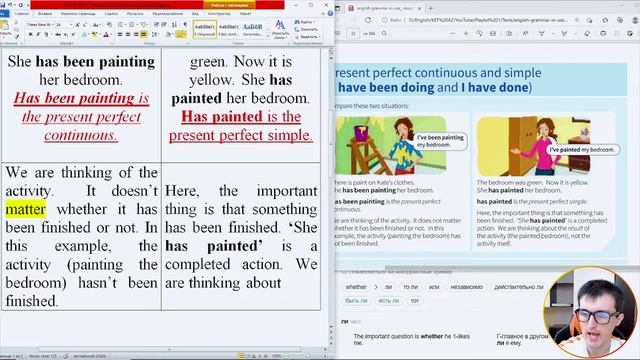
Task: Apply Underline formatting in Word ribbon
Action: point(46,34)
